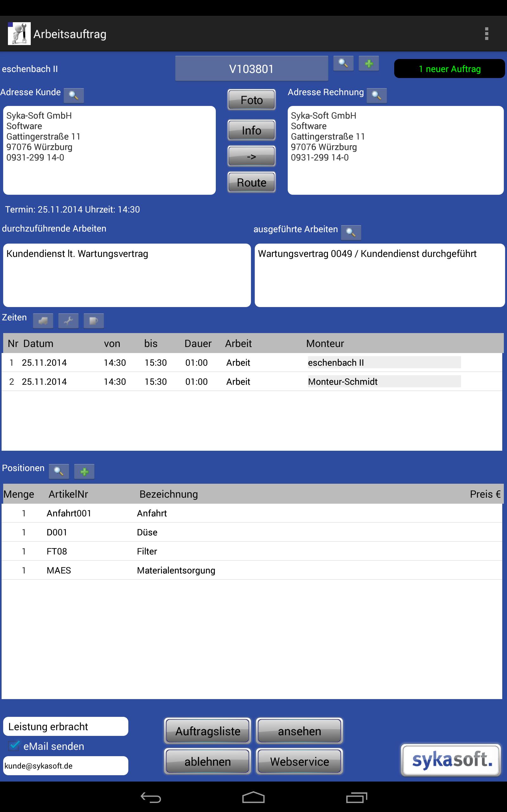Add a new order with the green plus icon
Image resolution: width=507 pixels, height=812 pixels.
tap(369, 63)
